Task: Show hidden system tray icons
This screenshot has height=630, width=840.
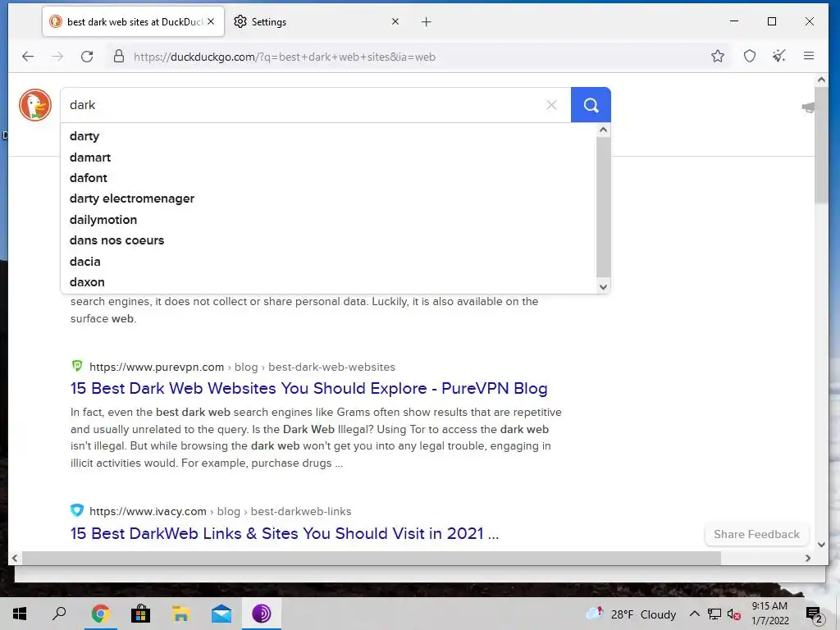Action: (x=694, y=614)
